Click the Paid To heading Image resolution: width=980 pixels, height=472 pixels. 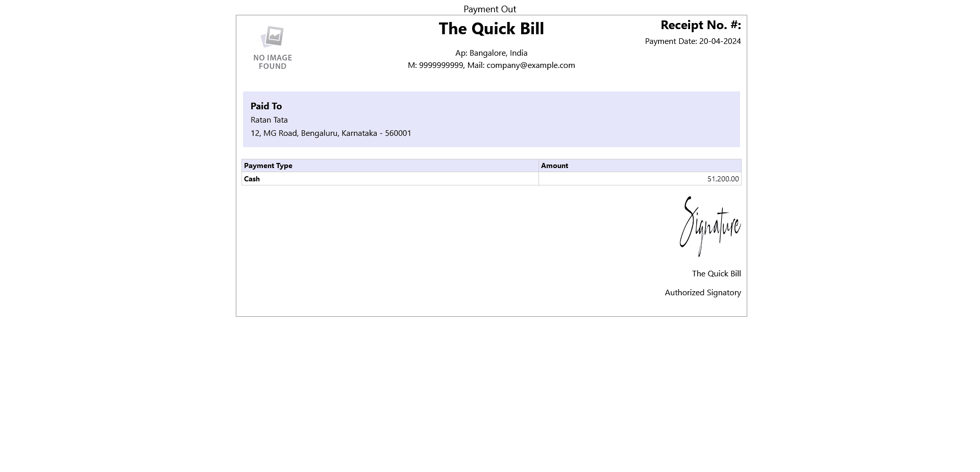point(266,106)
